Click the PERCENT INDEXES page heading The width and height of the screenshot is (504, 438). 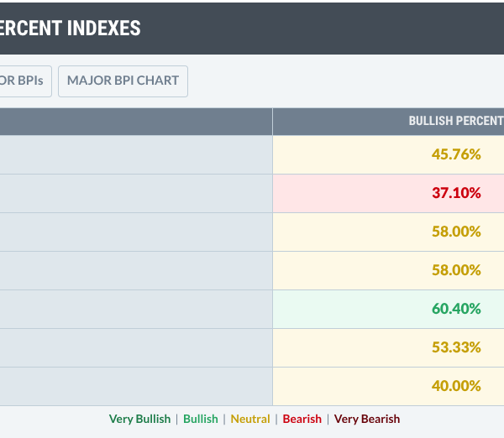70,28
